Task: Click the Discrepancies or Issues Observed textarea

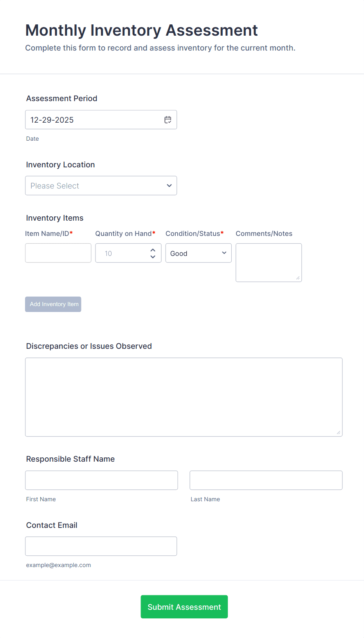Action: point(184,397)
